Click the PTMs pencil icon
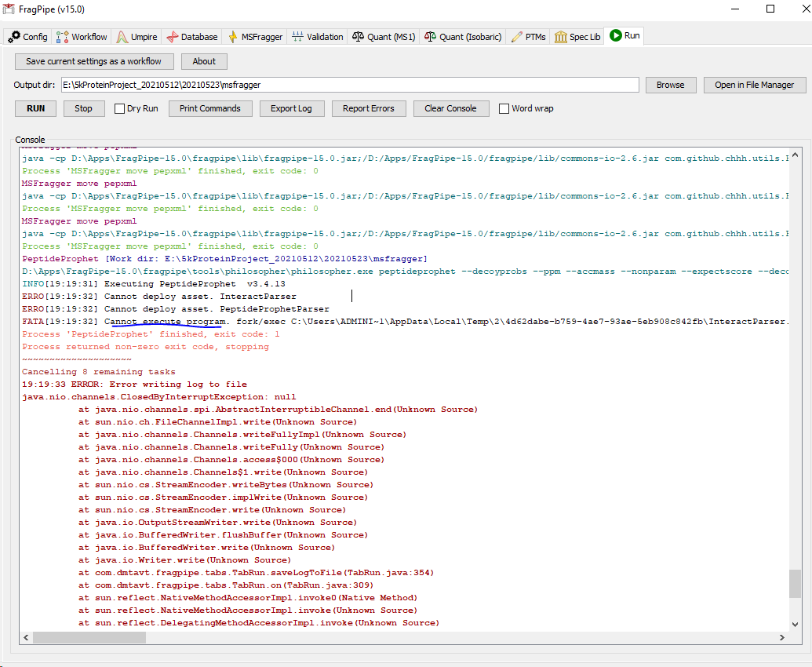The image size is (812, 667). pyautogui.click(x=515, y=36)
